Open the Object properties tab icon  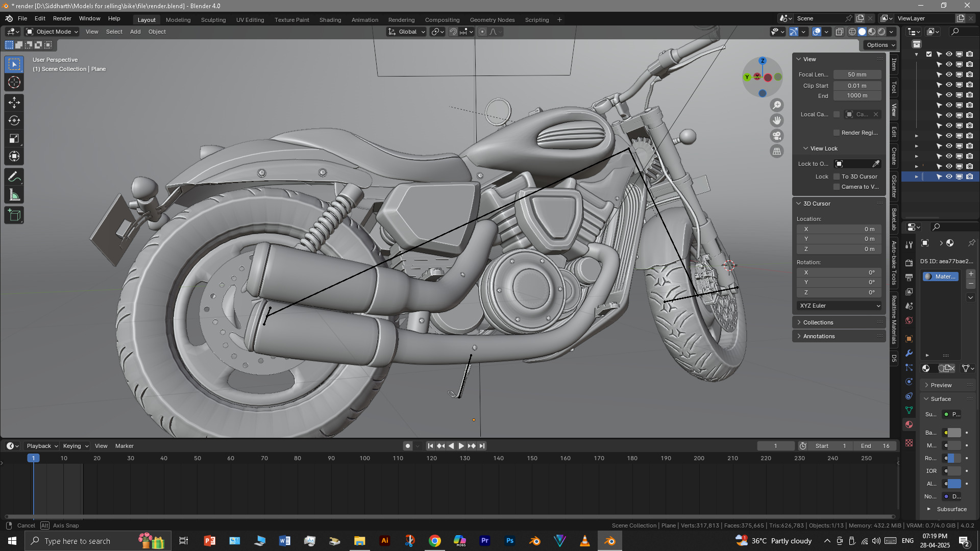(x=909, y=339)
